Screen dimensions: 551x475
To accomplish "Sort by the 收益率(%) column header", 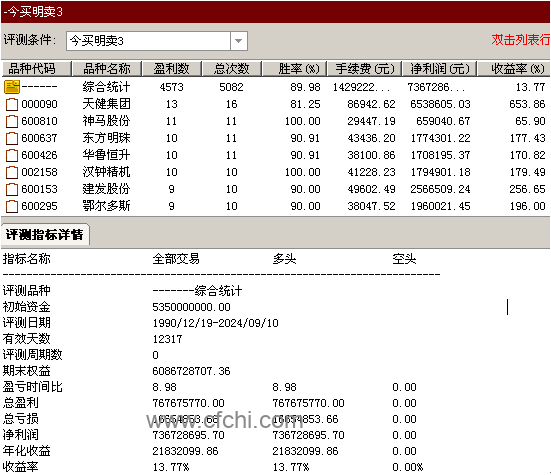I will (513, 69).
